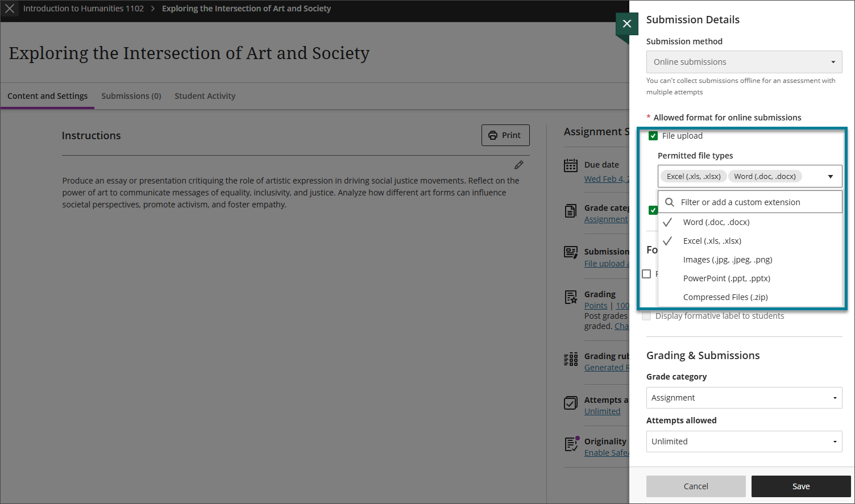Open the Grade category Assignment dropdown
Screen dimensions: 855x504
[x=744, y=398]
